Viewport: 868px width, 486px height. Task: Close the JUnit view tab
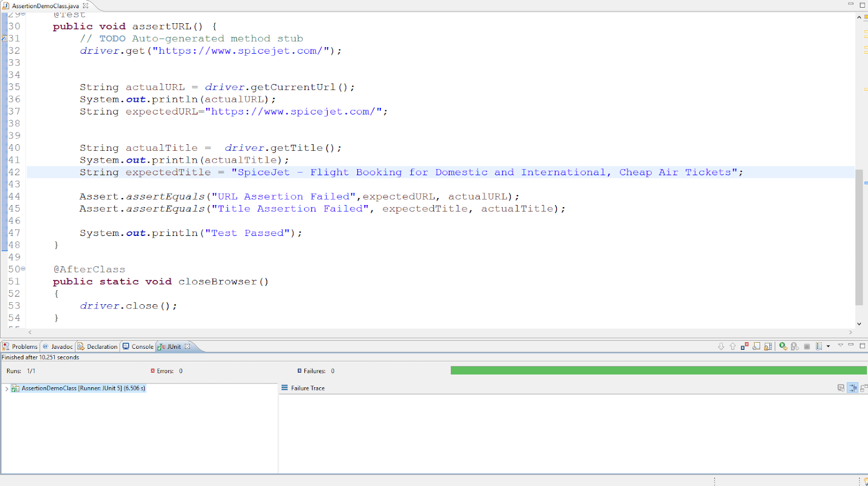coord(188,346)
